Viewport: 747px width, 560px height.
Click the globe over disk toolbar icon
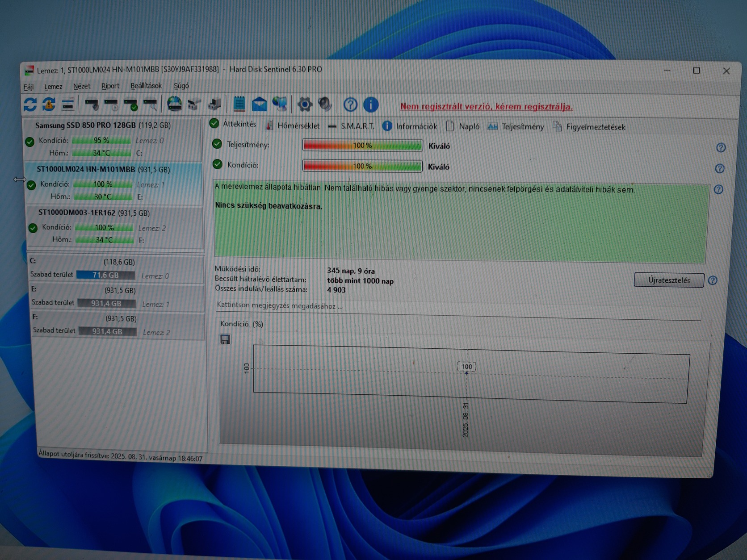tap(174, 104)
